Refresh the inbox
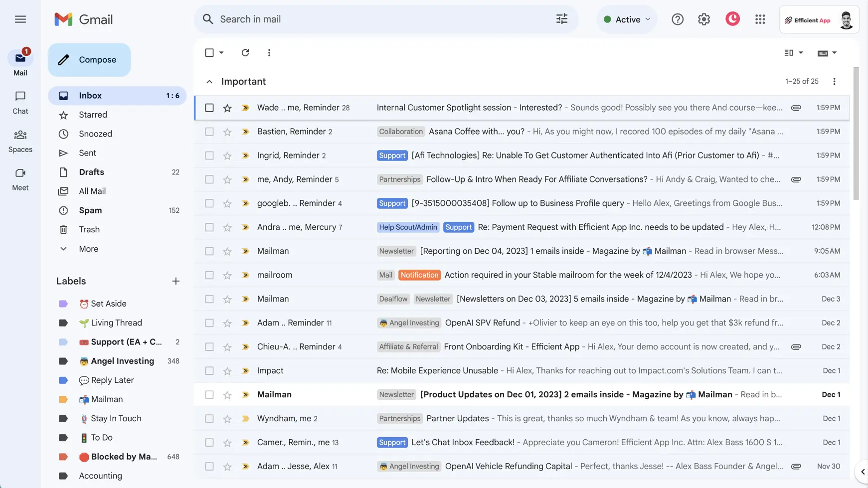868x488 pixels. [245, 52]
